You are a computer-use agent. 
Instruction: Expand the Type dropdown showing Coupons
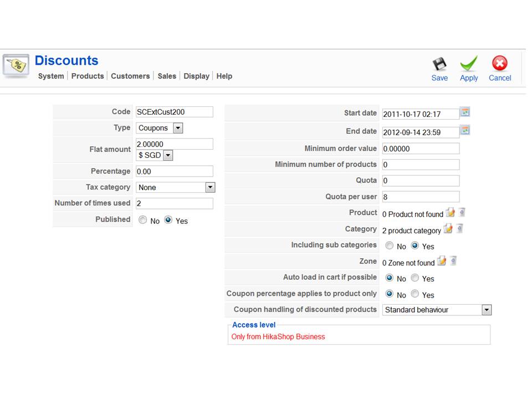pyautogui.click(x=177, y=128)
